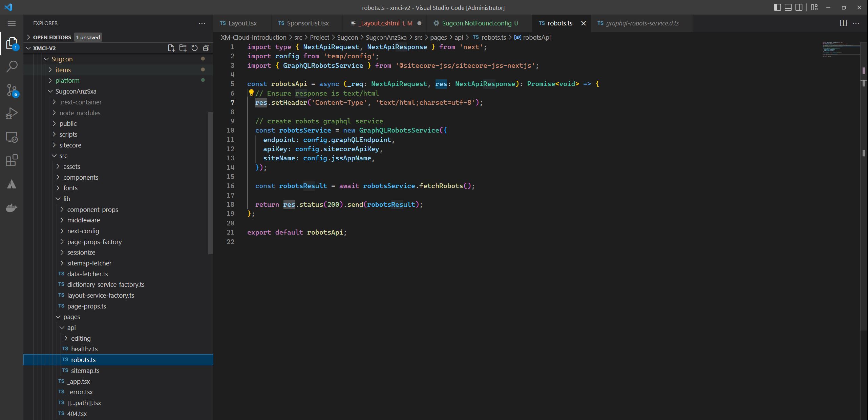Viewport: 868px width, 420px height.
Task: Click the editor minimap code preview
Action: pyautogui.click(x=841, y=49)
